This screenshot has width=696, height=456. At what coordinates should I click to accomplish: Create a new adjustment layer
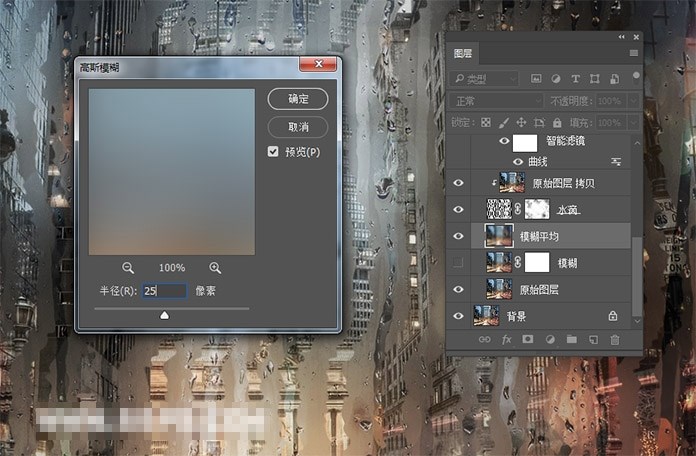[x=550, y=340]
